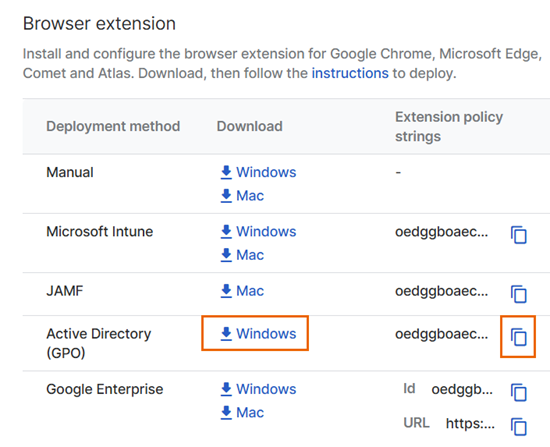This screenshot has height=447, width=550.
Task: Download Windows package for Active Directory (GPO)
Action: [259, 334]
